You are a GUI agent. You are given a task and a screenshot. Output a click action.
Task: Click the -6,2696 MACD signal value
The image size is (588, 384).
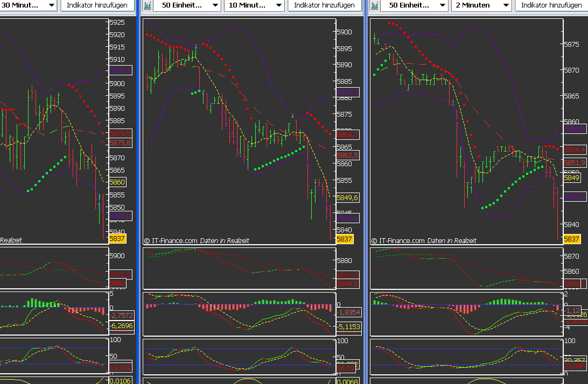pyautogui.click(x=122, y=325)
